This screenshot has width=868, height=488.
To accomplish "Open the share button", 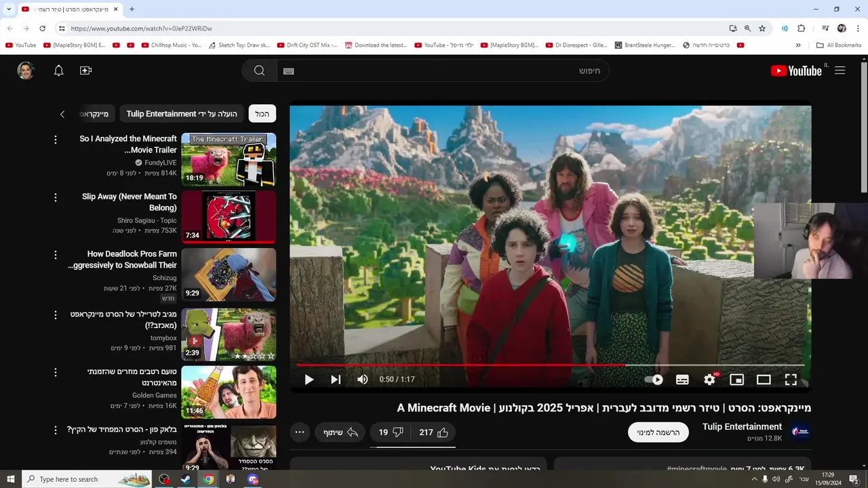I will [x=340, y=432].
